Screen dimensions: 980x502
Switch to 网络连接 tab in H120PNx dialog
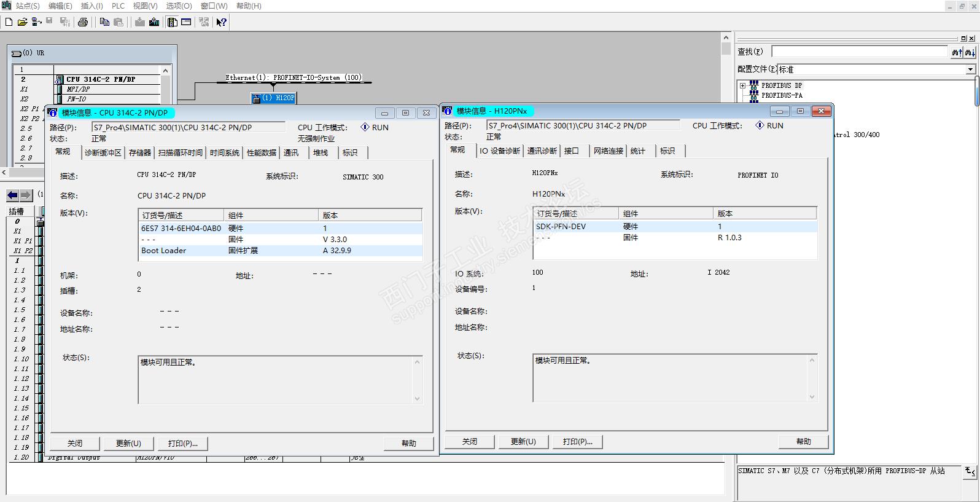609,151
